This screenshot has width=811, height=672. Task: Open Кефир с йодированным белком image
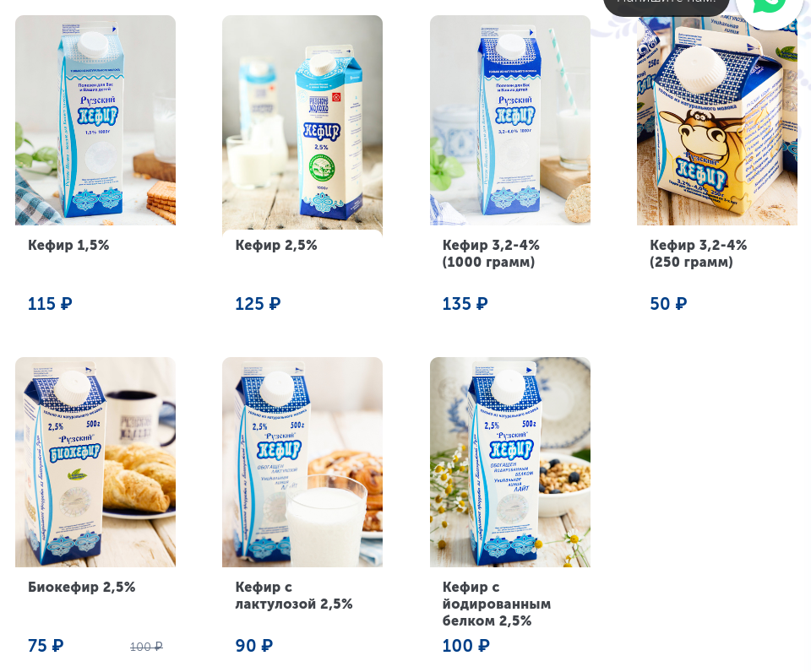point(510,462)
